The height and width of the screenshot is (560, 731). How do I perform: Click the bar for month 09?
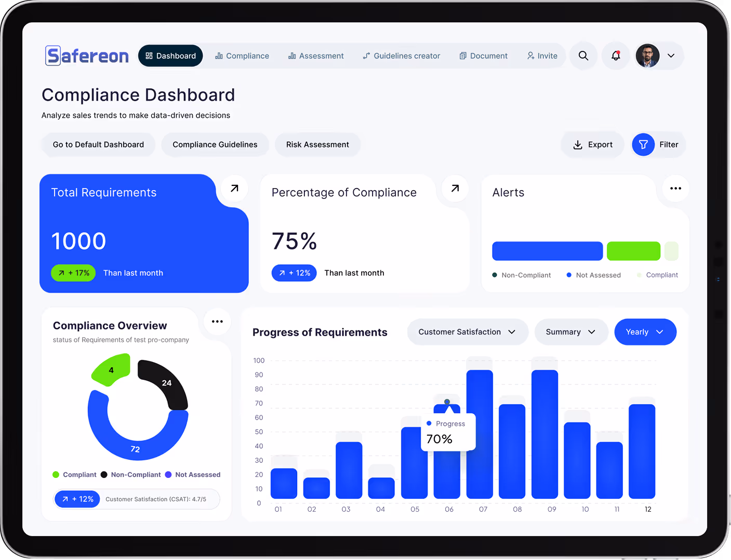click(x=545, y=434)
